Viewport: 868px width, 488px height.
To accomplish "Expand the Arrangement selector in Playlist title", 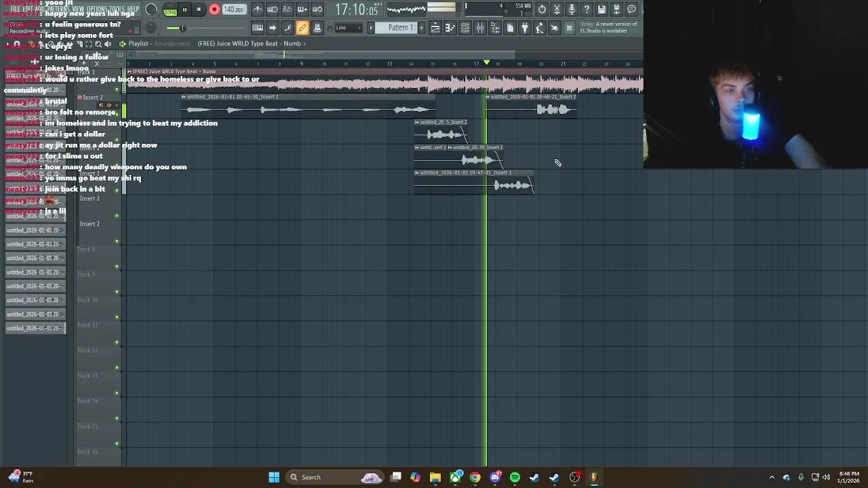I will 172,43.
